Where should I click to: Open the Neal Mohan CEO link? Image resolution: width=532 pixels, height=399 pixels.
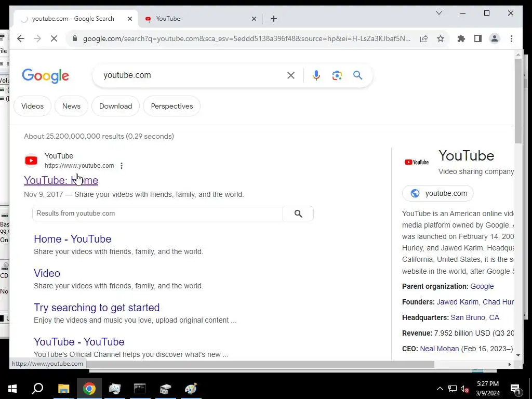click(x=440, y=349)
